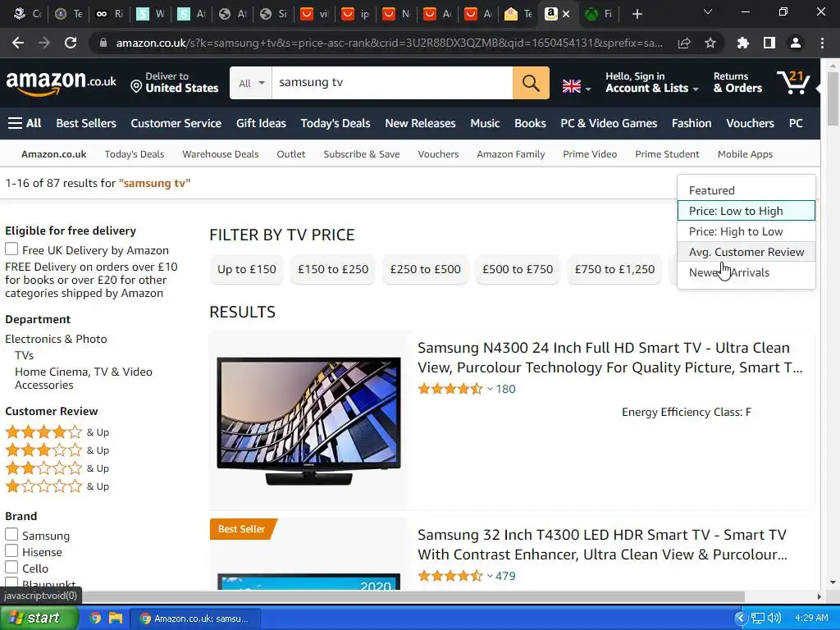Image resolution: width=840 pixels, height=630 pixels.
Task: Click the Amazon.co.uk logo
Action: (x=61, y=83)
